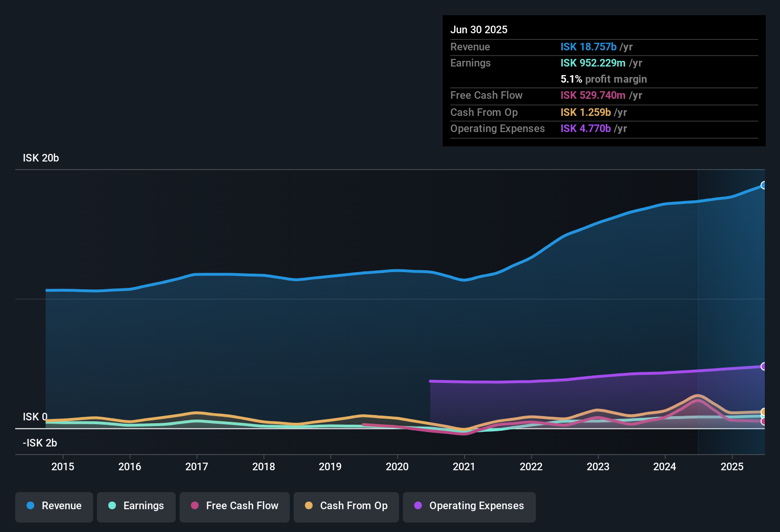Click the orange Cash From Op dot icon
This screenshot has height=532, width=780.
click(x=308, y=506)
